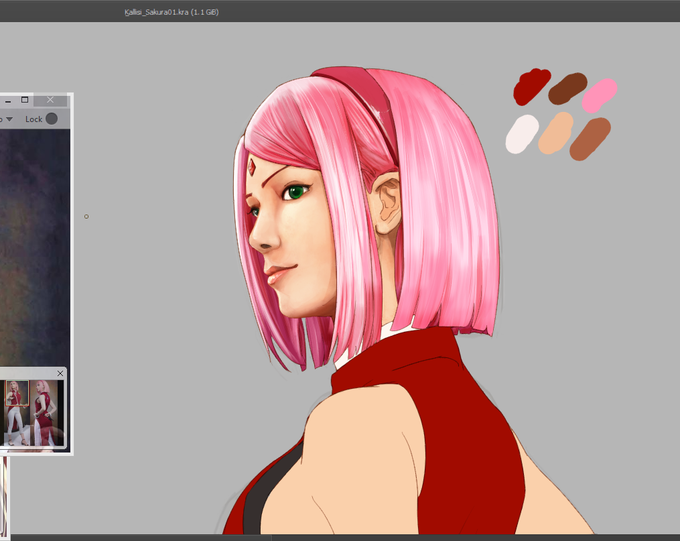Pick the bright pink palette swatch

coord(599,95)
